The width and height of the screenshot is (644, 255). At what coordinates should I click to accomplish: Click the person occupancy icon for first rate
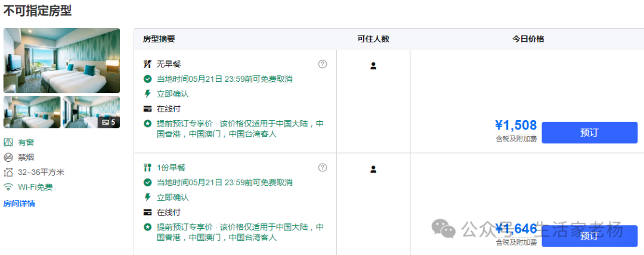(373, 66)
